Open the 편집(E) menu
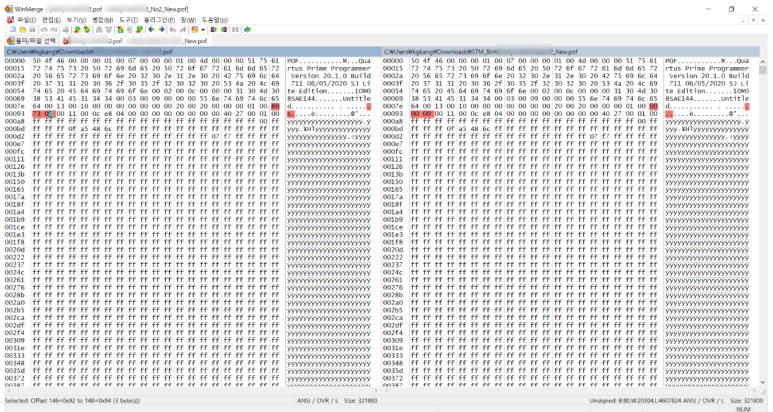 click(51, 20)
